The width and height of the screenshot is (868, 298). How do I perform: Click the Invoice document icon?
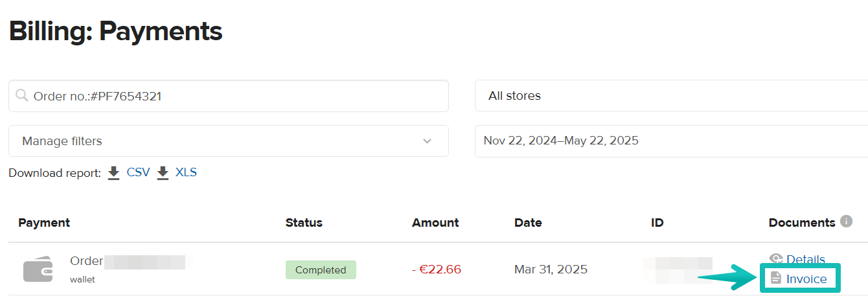click(775, 279)
